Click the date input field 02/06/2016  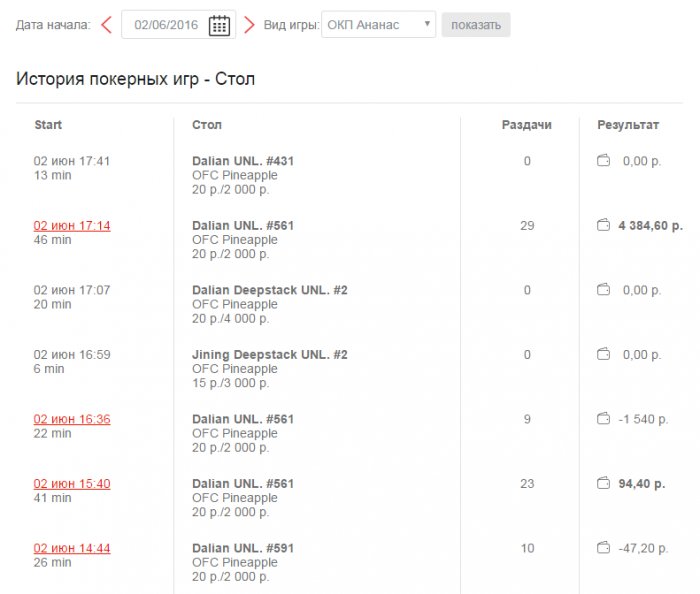pyautogui.click(x=166, y=25)
